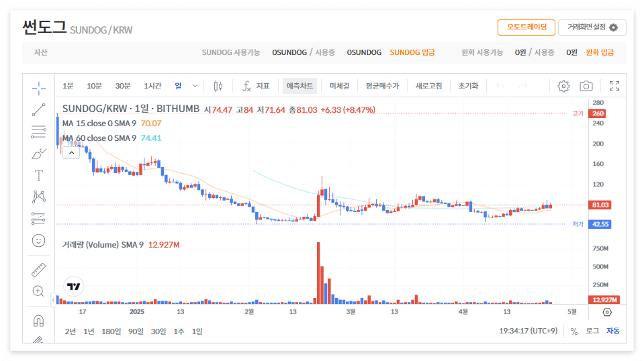The image size is (644, 361).
Task: Toggle percent scale mode
Action: click(x=574, y=331)
